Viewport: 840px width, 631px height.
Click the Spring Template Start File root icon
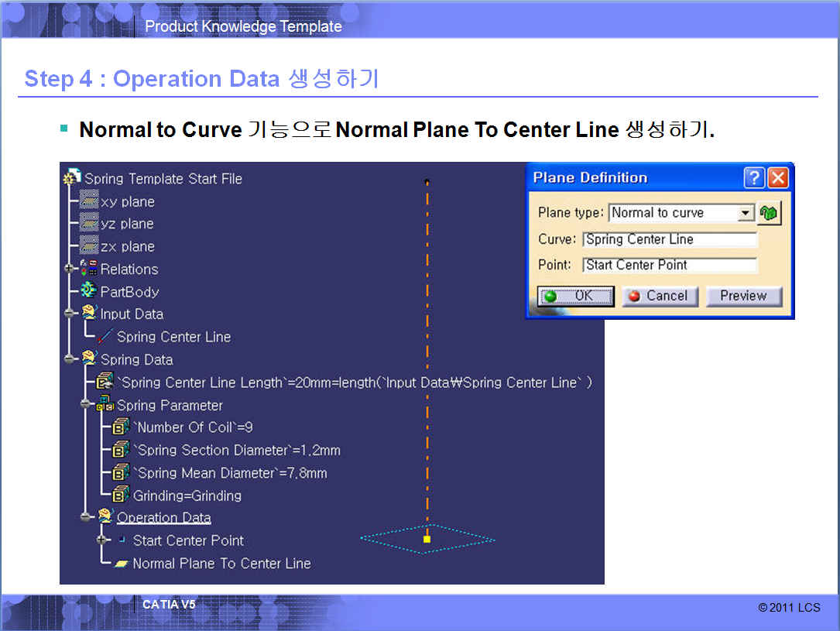73,178
